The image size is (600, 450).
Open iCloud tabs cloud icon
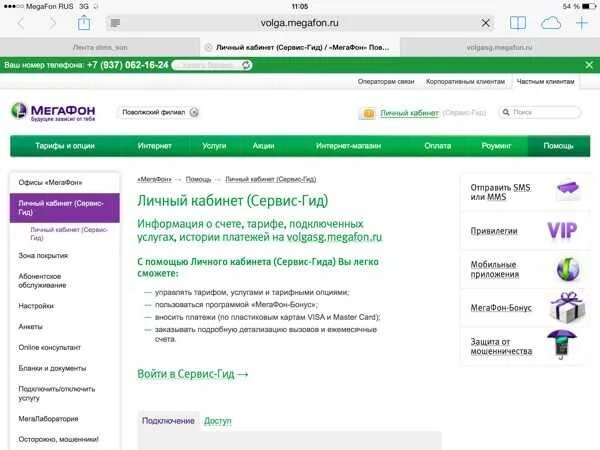coord(551,23)
